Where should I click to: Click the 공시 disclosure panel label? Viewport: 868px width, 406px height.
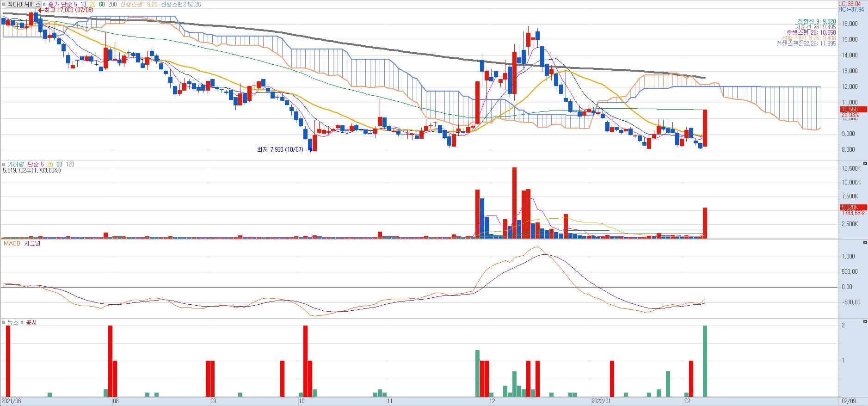(31, 322)
